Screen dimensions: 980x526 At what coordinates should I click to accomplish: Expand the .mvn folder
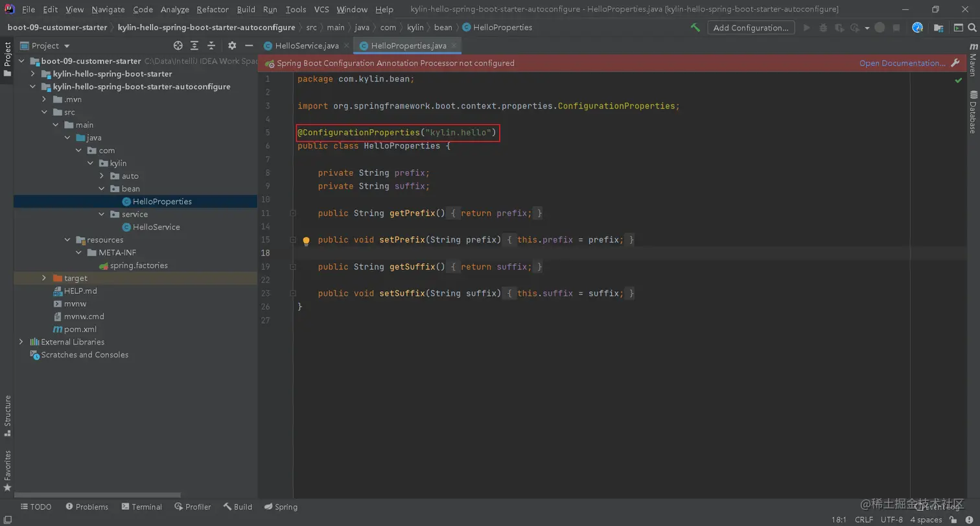pyautogui.click(x=44, y=99)
